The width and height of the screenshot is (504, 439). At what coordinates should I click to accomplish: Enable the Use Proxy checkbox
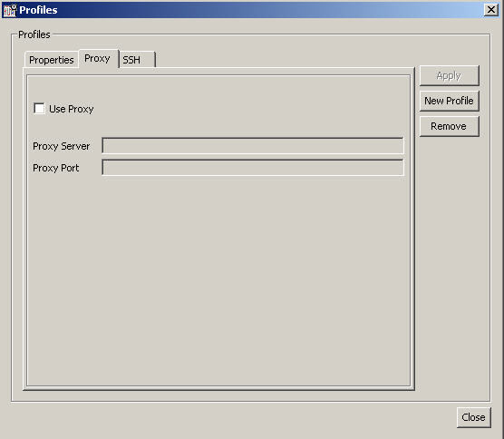(39, 108)
